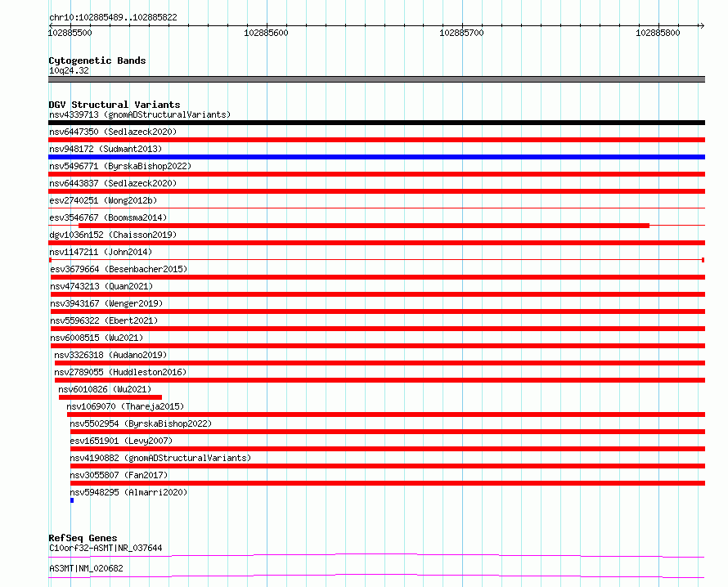728x587 pixels.
Task: Select nsv3943167 (Wenger2019) label
Action: click(106, 303)
